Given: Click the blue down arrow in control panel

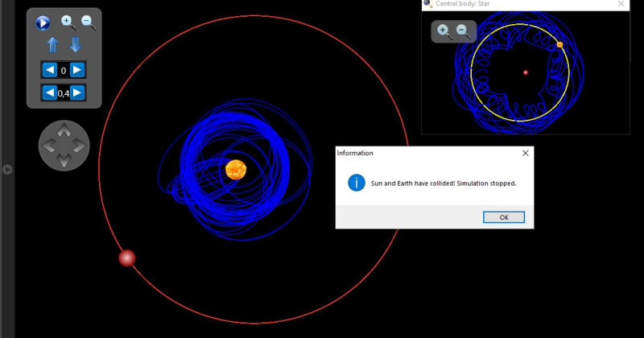Looking at the screenshot, I should tap(76, 45).
